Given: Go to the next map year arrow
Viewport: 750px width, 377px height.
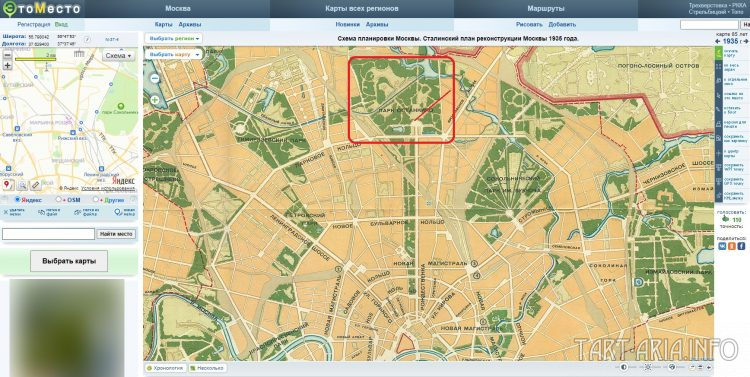Looking at the screenshot, I should [746, 42].
